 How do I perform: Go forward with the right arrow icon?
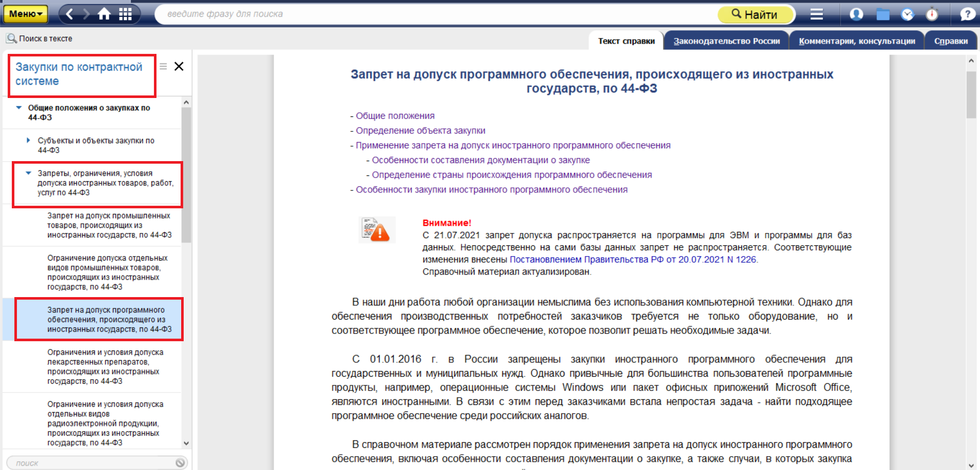click(86, 14)
